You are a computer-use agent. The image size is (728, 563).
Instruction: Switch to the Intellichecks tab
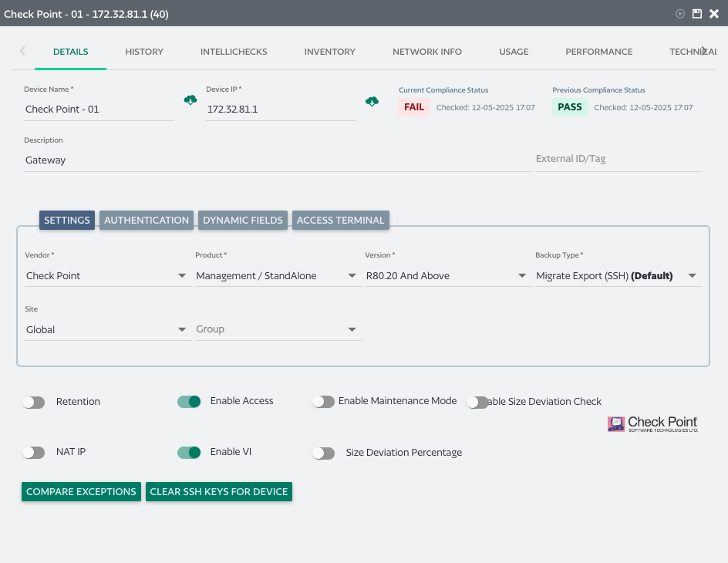click(x=234, y=52)
